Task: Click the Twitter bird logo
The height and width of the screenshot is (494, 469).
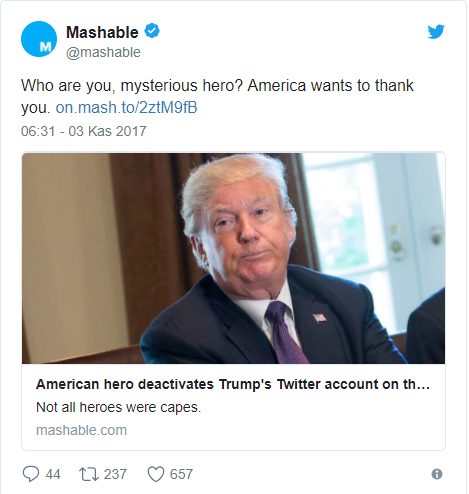Action: 436,32
